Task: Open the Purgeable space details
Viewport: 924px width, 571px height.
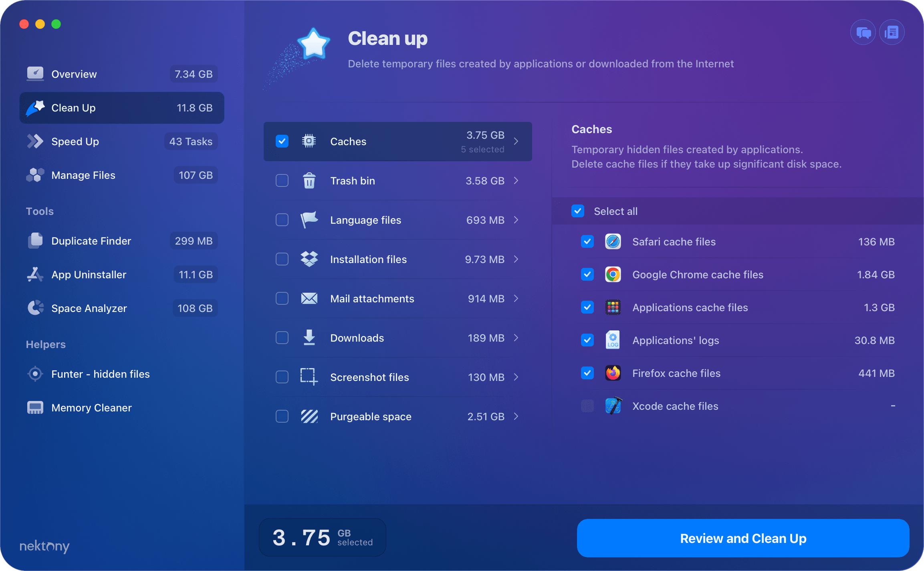Action: point(516,416)
